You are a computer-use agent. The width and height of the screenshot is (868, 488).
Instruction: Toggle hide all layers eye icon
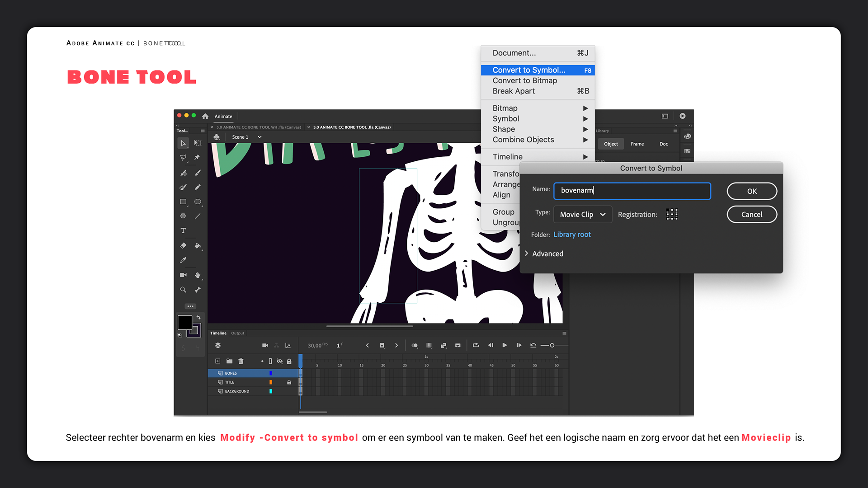pos(279,361)
